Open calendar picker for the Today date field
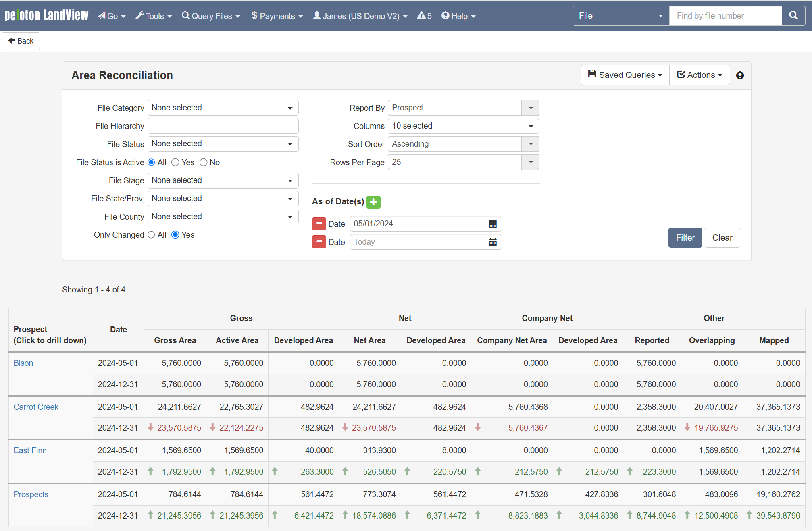Screen dimensions: 812x531 click(x=493, y=242)
